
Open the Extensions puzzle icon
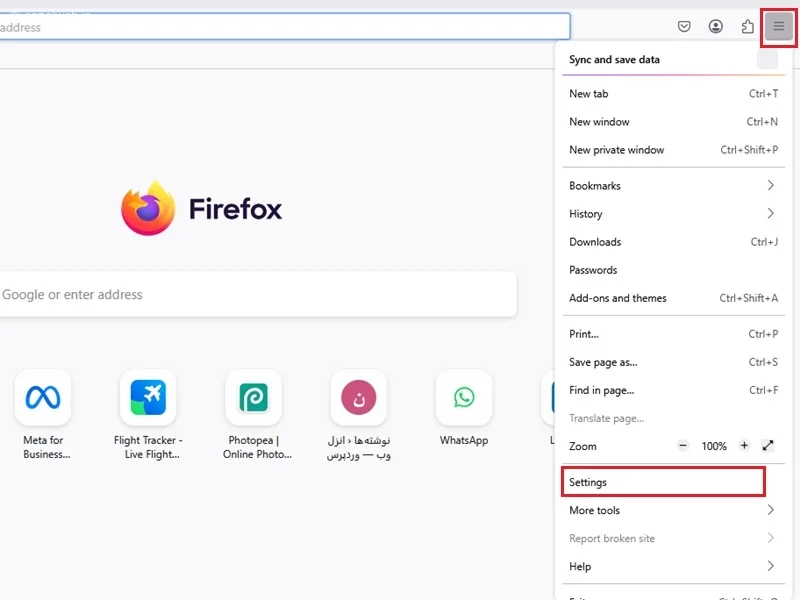click(x=747, y=27)
